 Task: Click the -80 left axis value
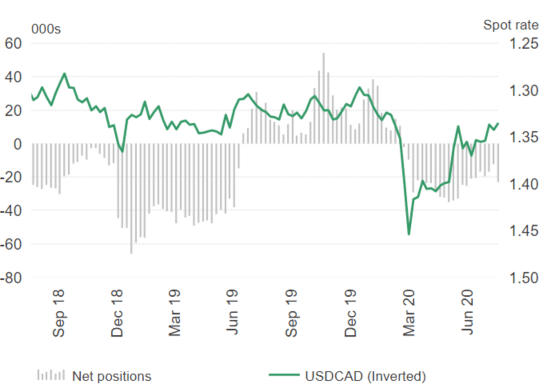pos(11,278)
